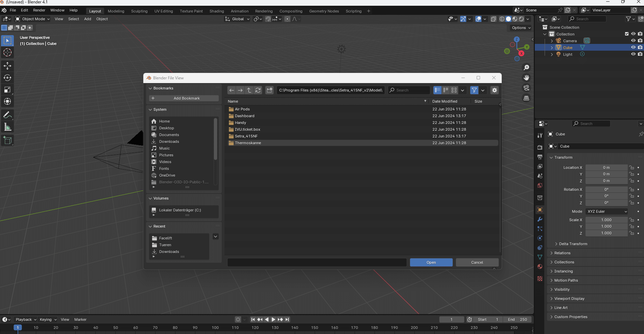Click the Create New Directory icon
Image resolution: width=644 pixels, height=334 pixels.
(x=269, y=90)
